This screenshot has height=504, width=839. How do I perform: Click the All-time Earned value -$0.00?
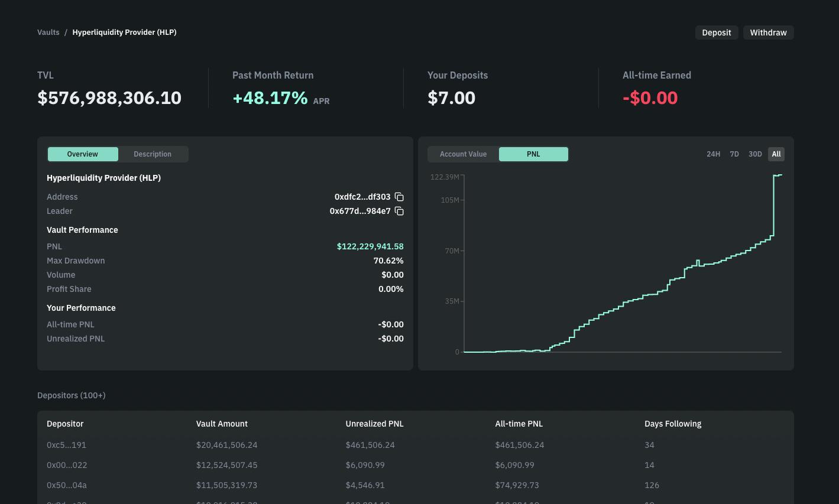650,98
